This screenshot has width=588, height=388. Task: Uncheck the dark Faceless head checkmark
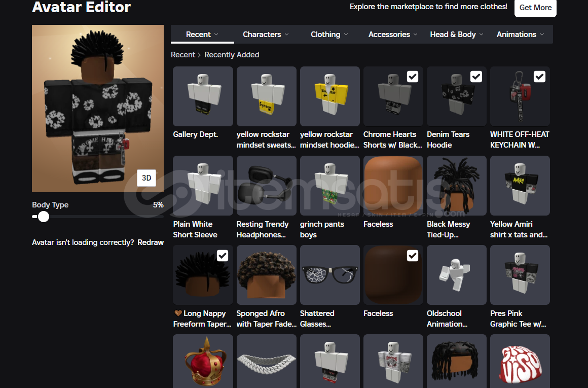[413, 256]
